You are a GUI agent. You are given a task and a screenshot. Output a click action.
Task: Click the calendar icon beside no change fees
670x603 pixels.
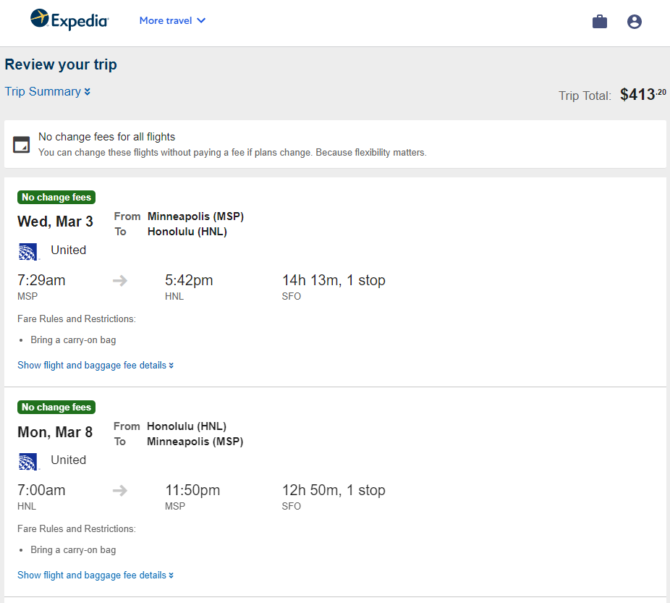coord(21,145)
